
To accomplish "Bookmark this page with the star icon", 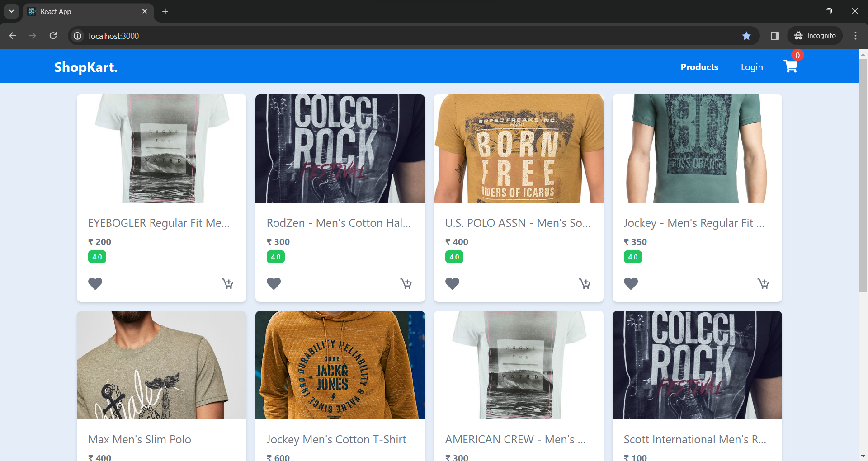I will [746, 36].
